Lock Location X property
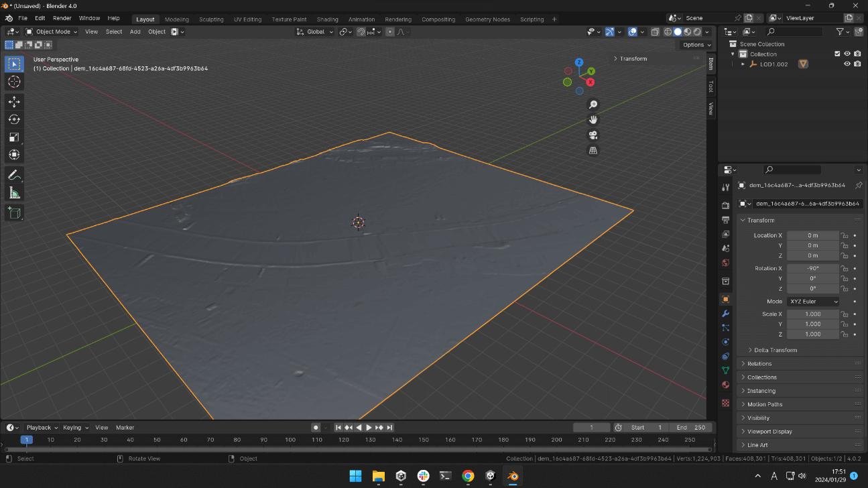868x488 pixels. [x=845, y=235]
